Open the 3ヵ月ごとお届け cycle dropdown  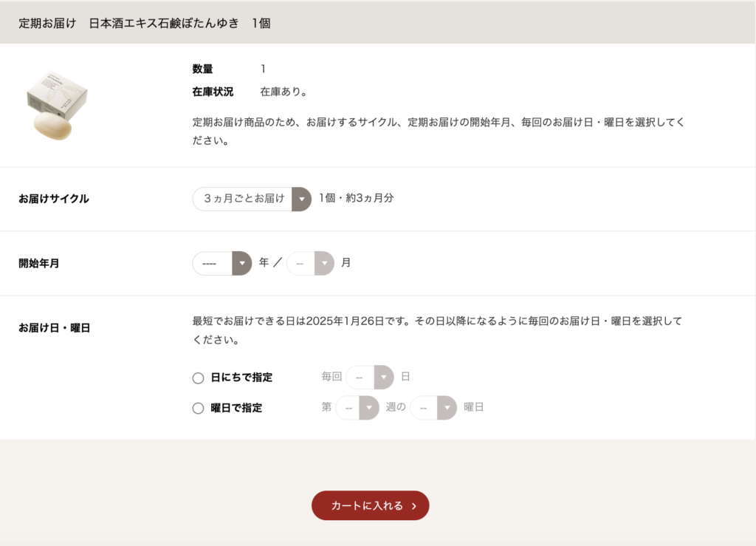252,199
